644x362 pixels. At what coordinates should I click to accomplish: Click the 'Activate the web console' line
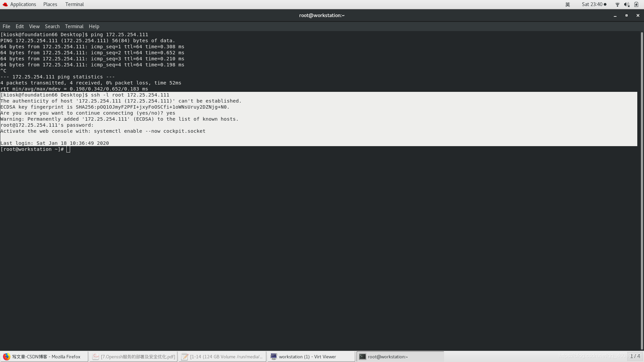(x=103, y=131)
